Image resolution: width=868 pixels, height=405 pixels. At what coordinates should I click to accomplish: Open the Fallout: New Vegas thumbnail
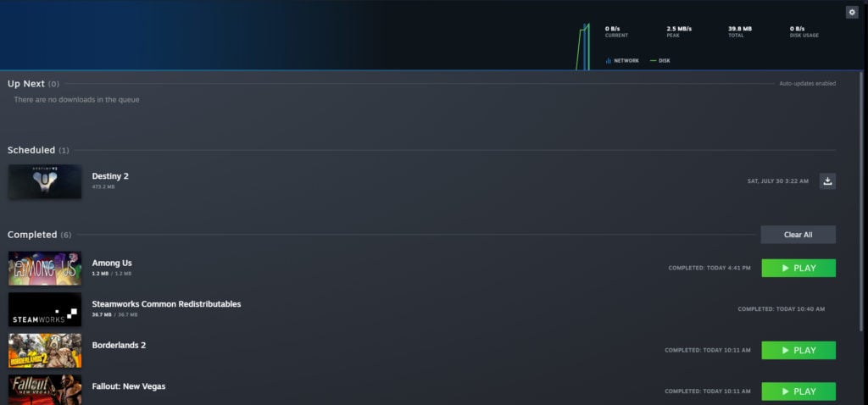[x=45, y=390]
